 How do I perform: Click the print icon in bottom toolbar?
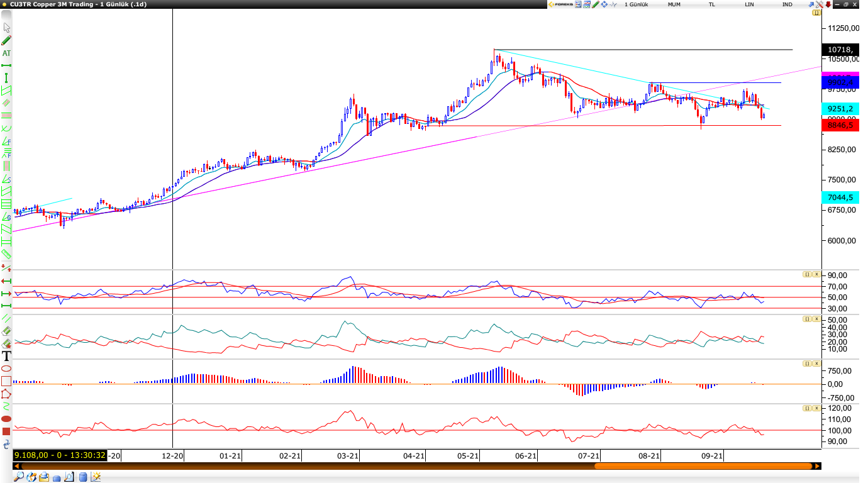click(44, 477)
